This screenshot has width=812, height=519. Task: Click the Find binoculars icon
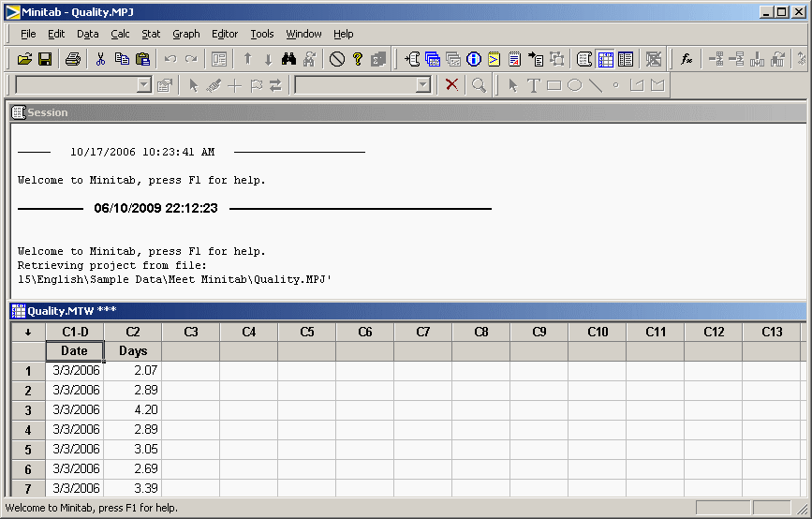288,59
